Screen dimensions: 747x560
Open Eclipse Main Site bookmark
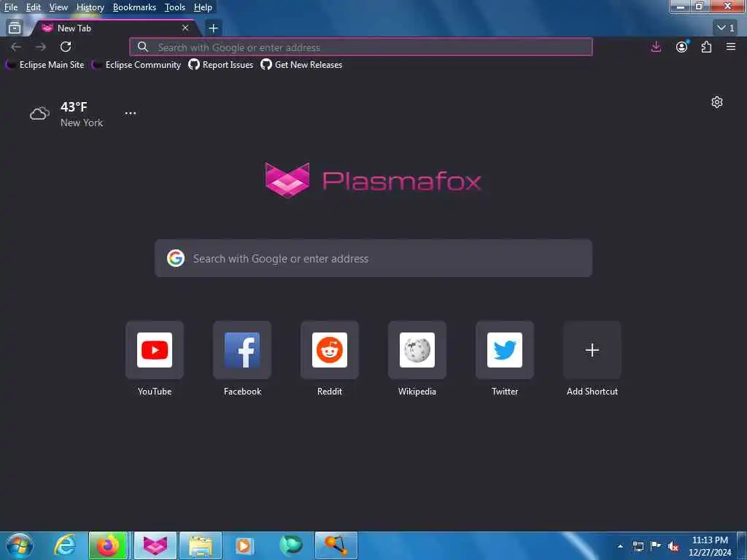45,65
